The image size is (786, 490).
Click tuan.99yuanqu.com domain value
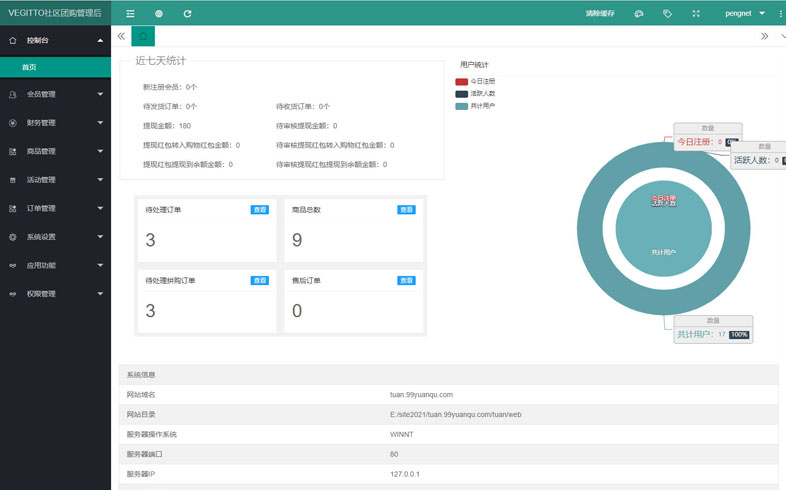pos(421,395)
